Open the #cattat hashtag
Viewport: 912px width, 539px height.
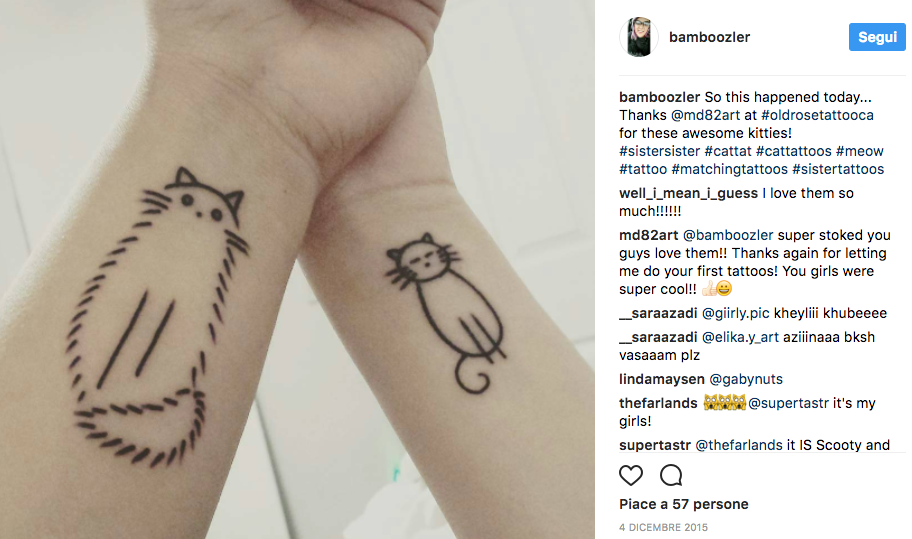[x=728, y=151]
